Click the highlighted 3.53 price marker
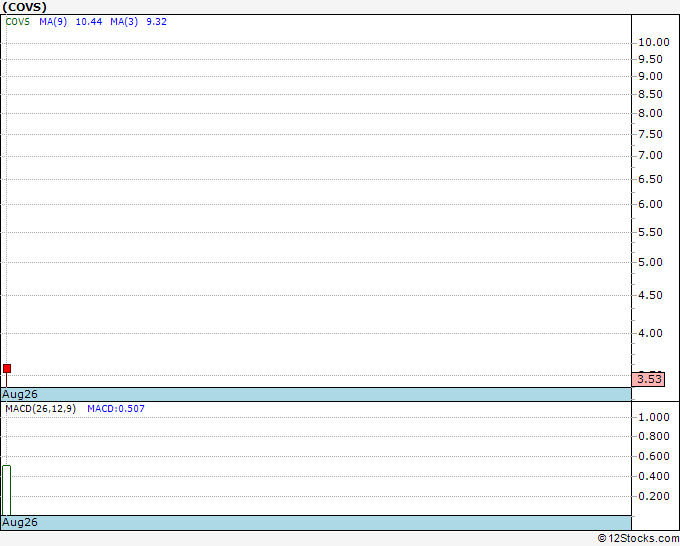Viewport: 680px width, 546px height. tap(648, 379)
